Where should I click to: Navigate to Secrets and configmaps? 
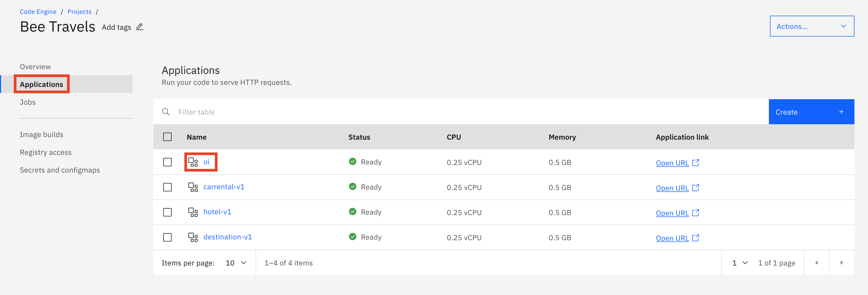tap(60, 170)
